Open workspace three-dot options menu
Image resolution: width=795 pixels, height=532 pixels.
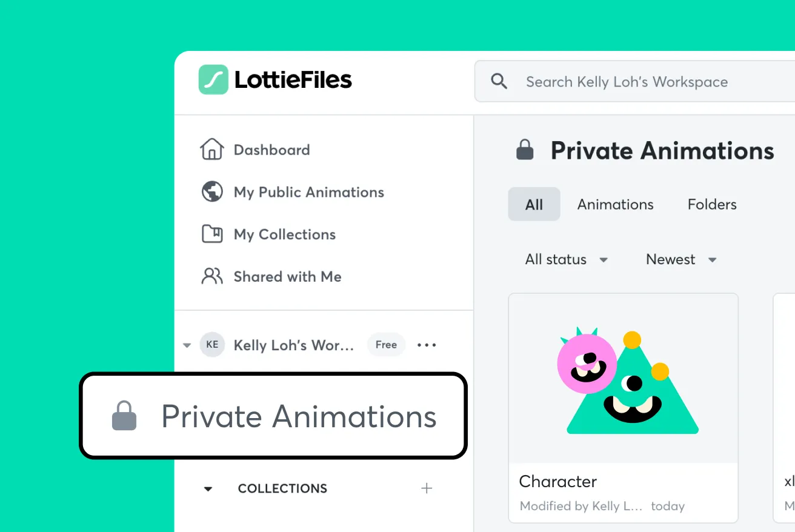(427, 345)
